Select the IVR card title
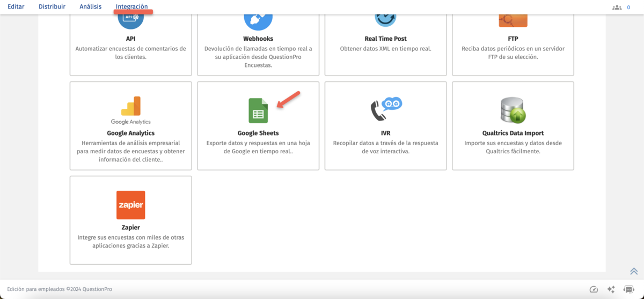 tap(385, 133)
